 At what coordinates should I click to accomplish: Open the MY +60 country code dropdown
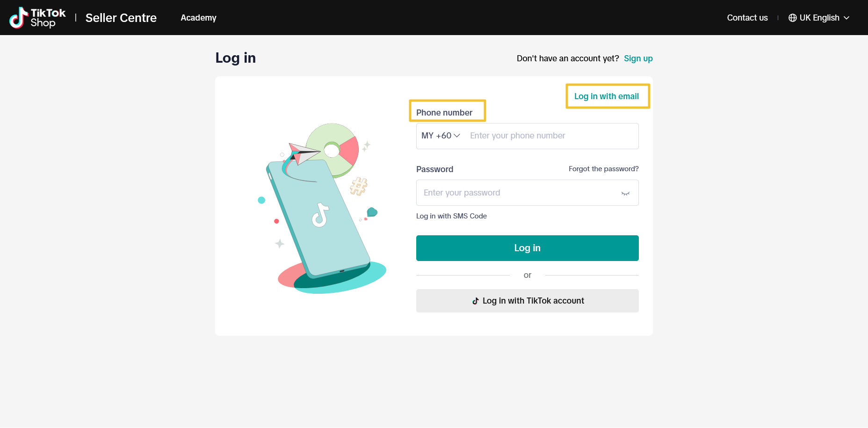point(441,136)
